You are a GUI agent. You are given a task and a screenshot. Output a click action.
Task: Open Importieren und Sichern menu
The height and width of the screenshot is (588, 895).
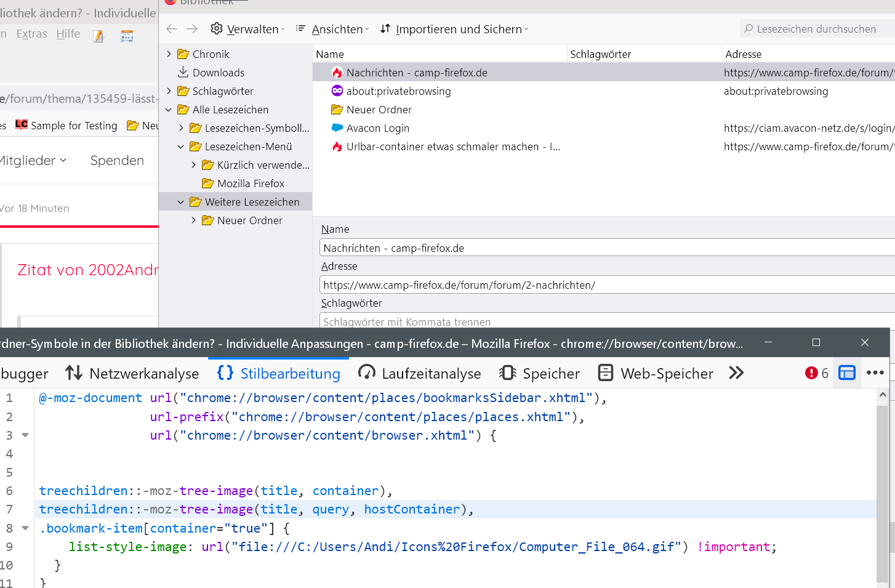tap(454, 29)
